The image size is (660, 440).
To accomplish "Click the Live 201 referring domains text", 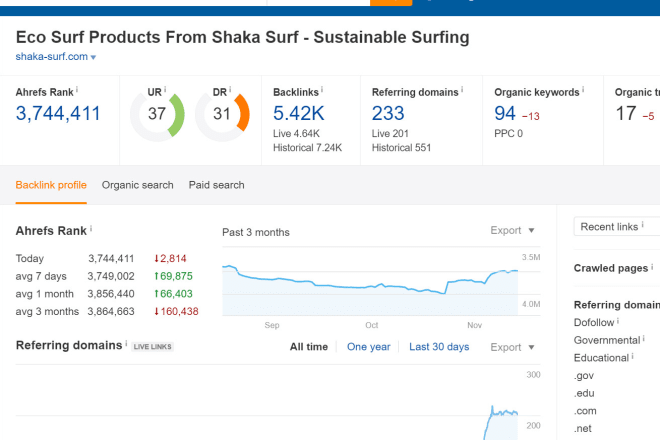I will click(390, 133).
